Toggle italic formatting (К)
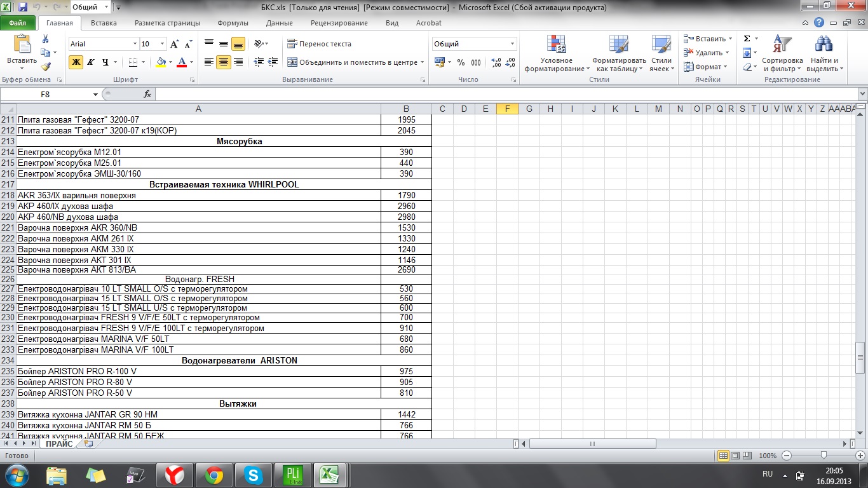The width and height of the screenshot is (868, 488). (x=90, y=62)
